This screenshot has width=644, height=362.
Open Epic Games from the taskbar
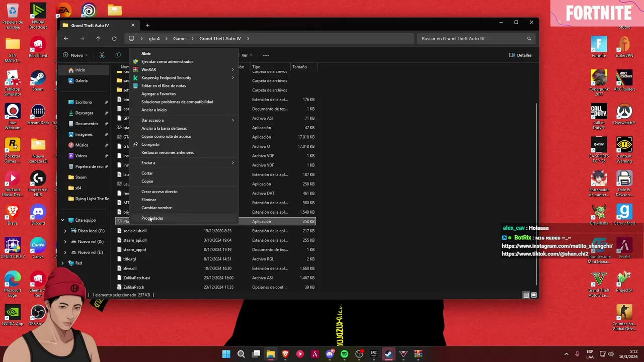click(374, 354)
